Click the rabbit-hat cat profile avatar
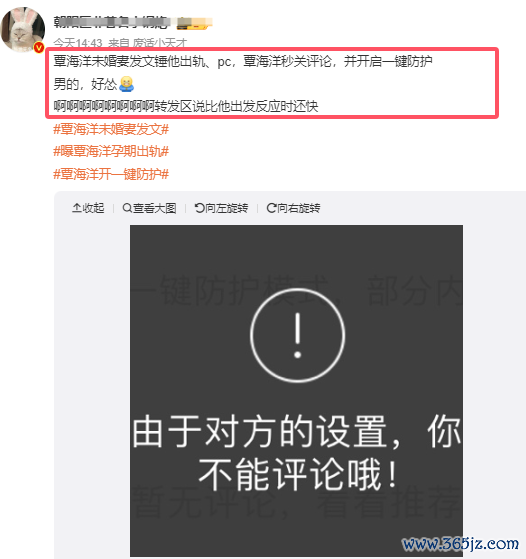 pyautogui.click(x=23, y=30)
